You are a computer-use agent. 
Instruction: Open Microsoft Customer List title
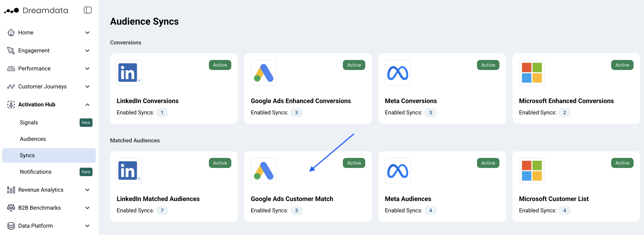(x=554, y=199)
